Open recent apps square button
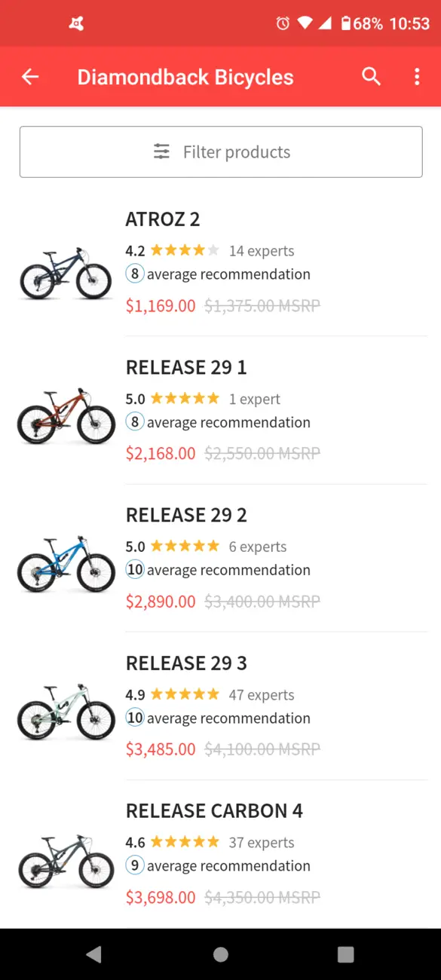The width and height of the screenshot is (441, 980). 346,954
